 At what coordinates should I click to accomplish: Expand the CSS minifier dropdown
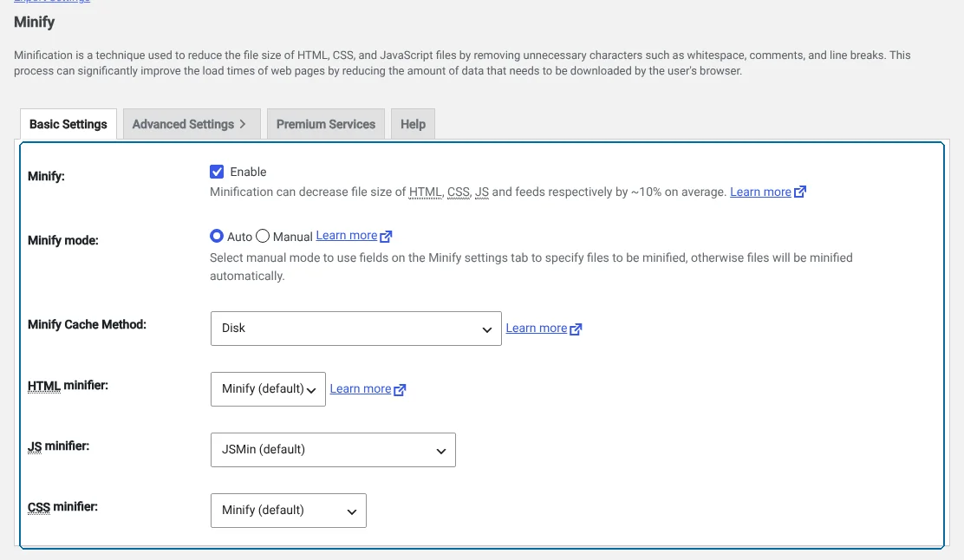[x=289, y=511]
